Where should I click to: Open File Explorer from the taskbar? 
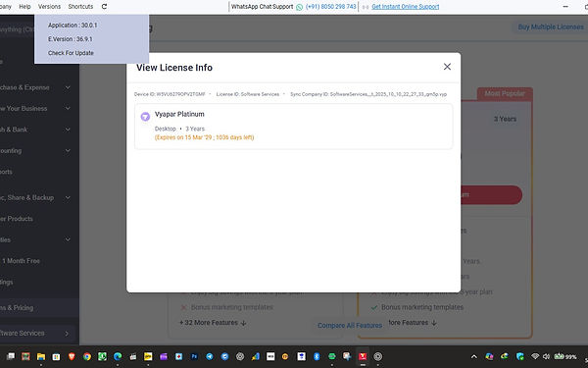pyautogui.click(x=41, y=356)
